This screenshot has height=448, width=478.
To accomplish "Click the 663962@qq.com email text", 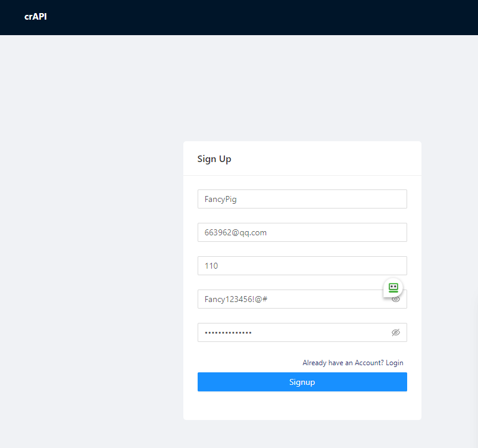I will point(236,232).
